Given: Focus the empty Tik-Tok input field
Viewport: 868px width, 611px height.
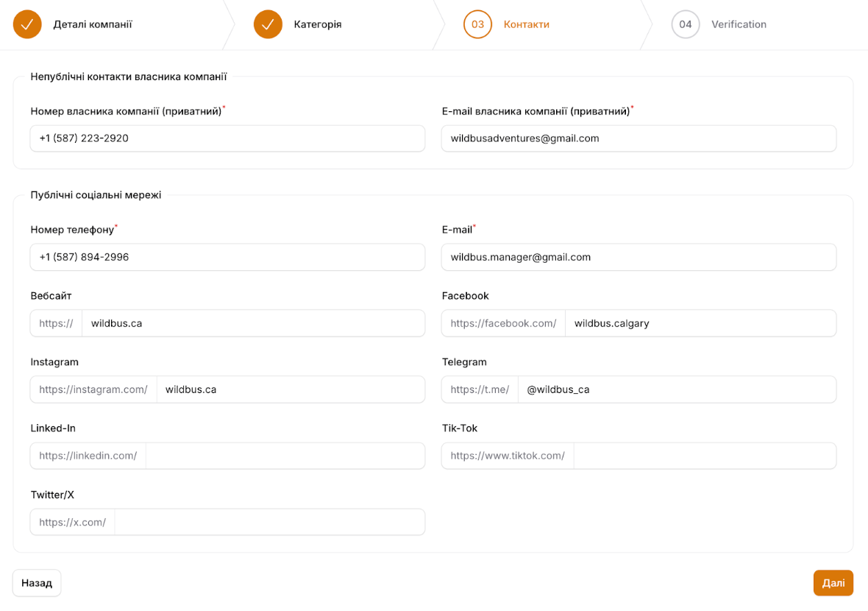Looking at the screenshot, I should 704,456.
